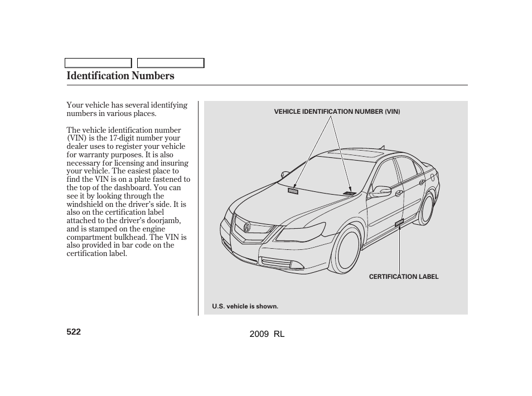Click the sentence 'Your vehicle has several identifying'
This screenshot has height=396, width=532.
tap(127, 105)
